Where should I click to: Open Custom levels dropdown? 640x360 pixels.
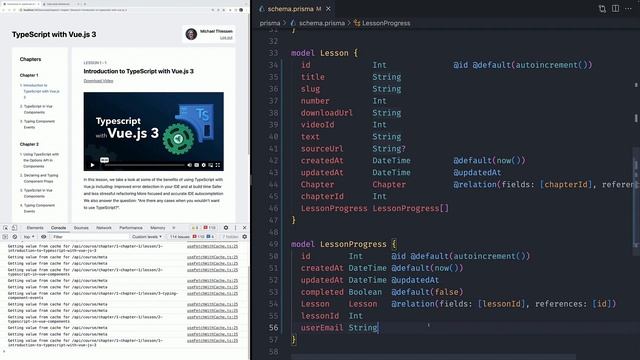pyautogui.click(x=147, y=237)
